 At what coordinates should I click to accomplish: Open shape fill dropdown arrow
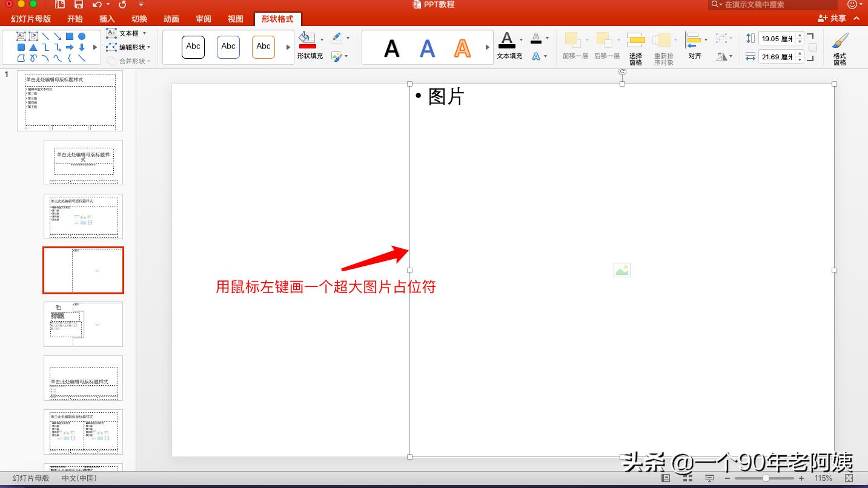tap(322, 39)
